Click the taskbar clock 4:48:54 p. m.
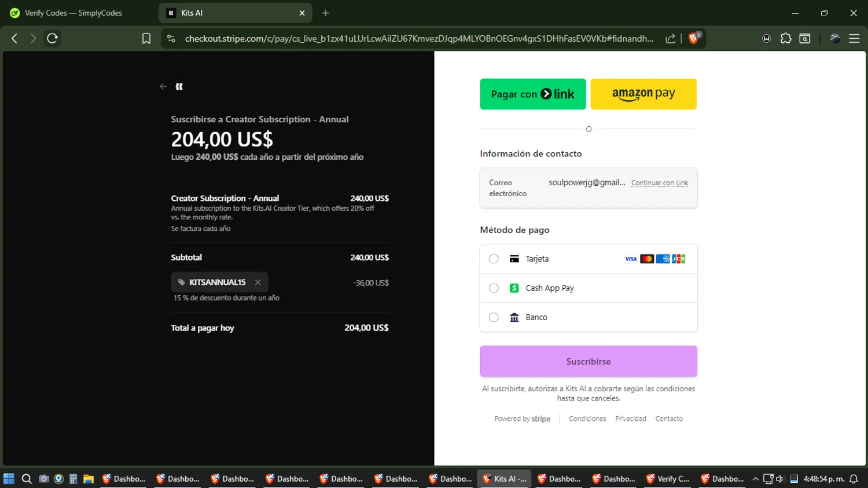The width and height of the screenshot is (868, 488). pyautogui.click(x=823, y=479)
